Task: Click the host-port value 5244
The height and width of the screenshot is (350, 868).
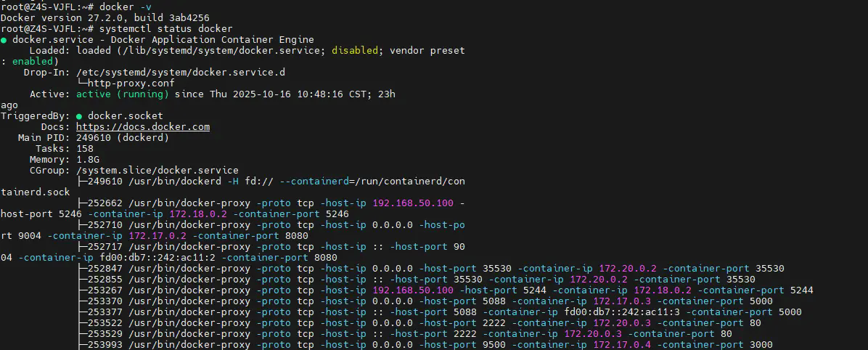Action: click(534, 290)
